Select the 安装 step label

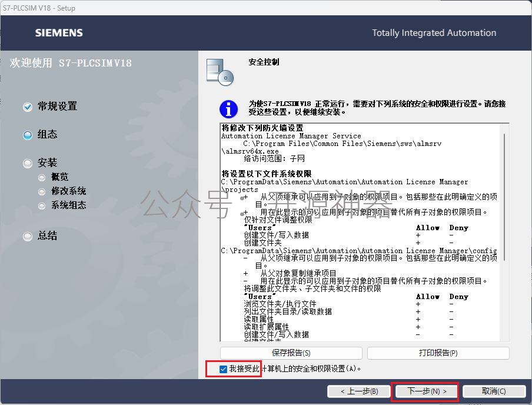tap(47, 163)
